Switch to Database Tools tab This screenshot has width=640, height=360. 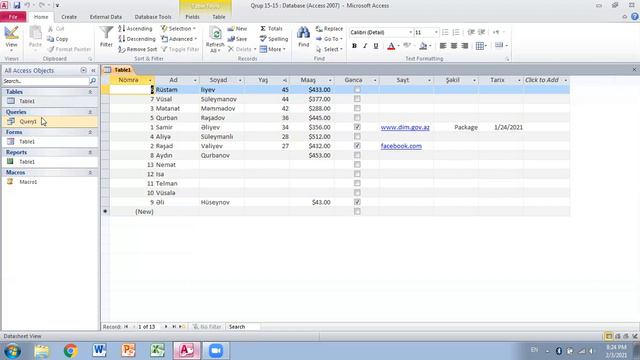[x=153, y=17]
